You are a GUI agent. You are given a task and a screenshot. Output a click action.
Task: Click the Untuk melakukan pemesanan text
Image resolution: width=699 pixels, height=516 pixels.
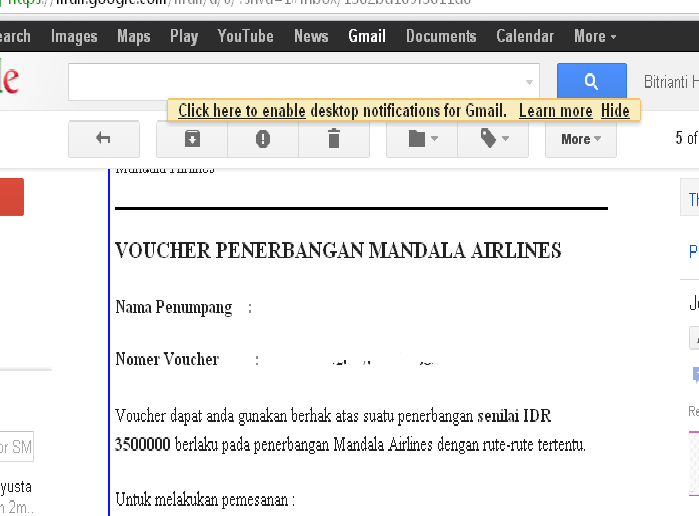tap(205, 500)
